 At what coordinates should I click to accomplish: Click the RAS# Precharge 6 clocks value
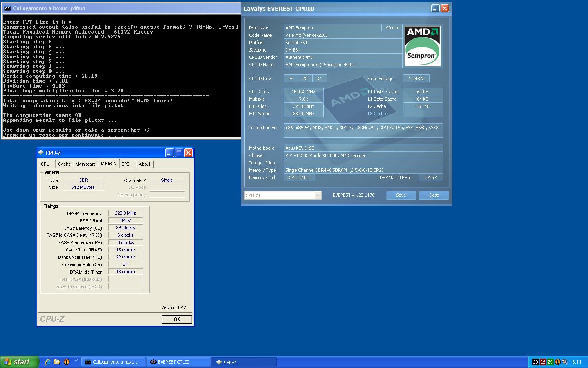point(125,242)
